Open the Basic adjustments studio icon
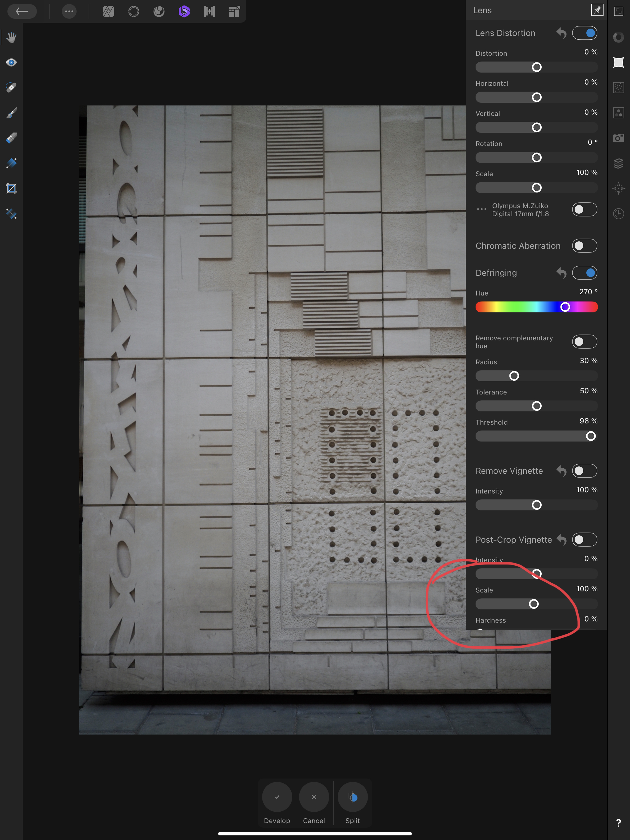The width and height of the screenshot is (630, 840). [619, 37]
